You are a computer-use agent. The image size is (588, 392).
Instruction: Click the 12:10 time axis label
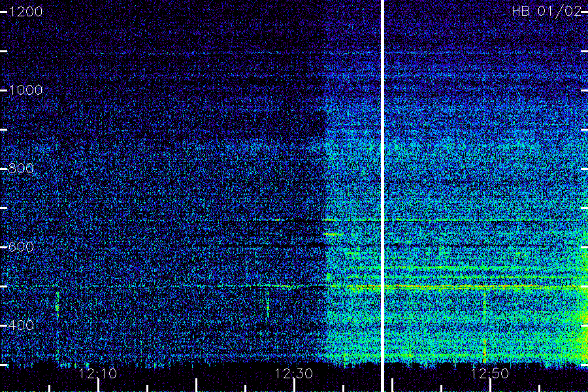coord(98,374)
